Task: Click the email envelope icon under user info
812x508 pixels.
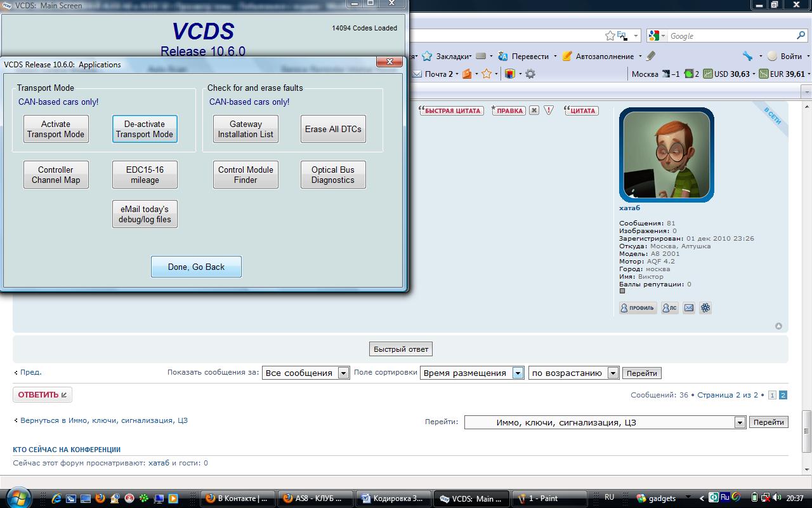Action: pos(688,308)
